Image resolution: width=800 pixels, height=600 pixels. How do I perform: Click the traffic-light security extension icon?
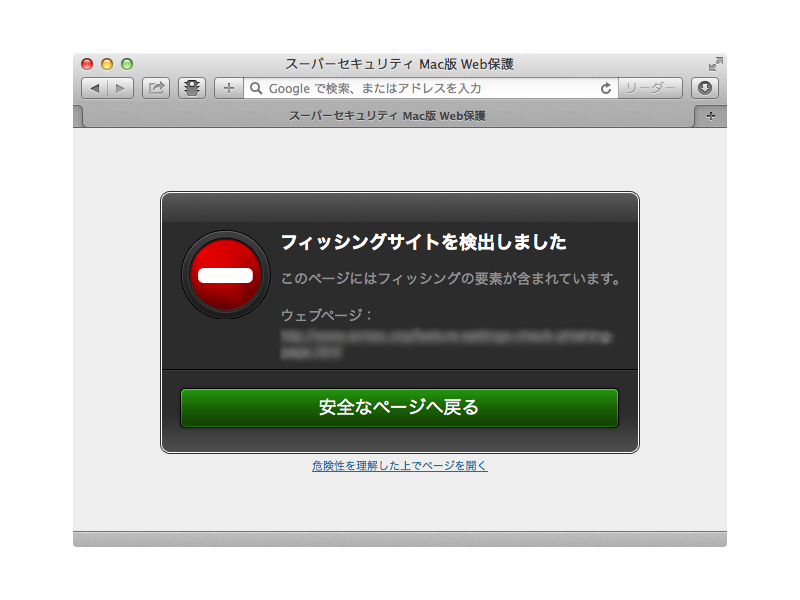pyautogui.click(x=192, y=89)
